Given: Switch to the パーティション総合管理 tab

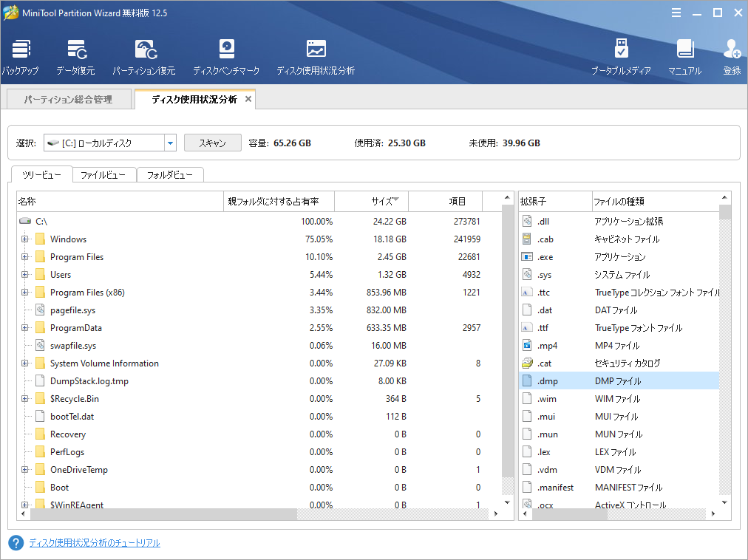Looking at the screenshot, I should click(68, 98).
